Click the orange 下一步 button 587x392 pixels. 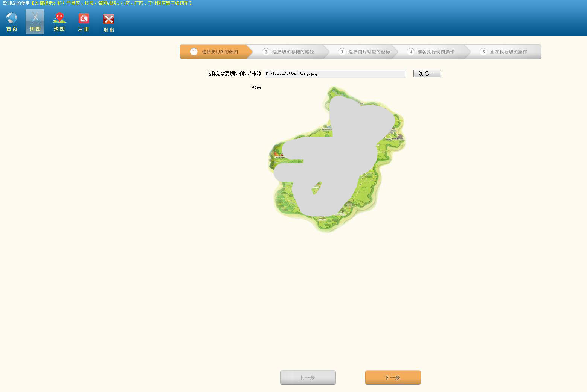[393, 377]
